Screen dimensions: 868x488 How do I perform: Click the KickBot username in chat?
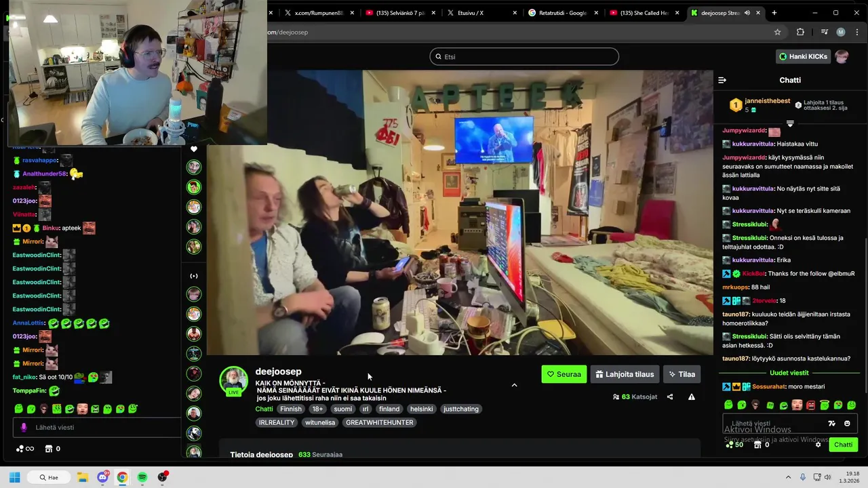[753, 274]
